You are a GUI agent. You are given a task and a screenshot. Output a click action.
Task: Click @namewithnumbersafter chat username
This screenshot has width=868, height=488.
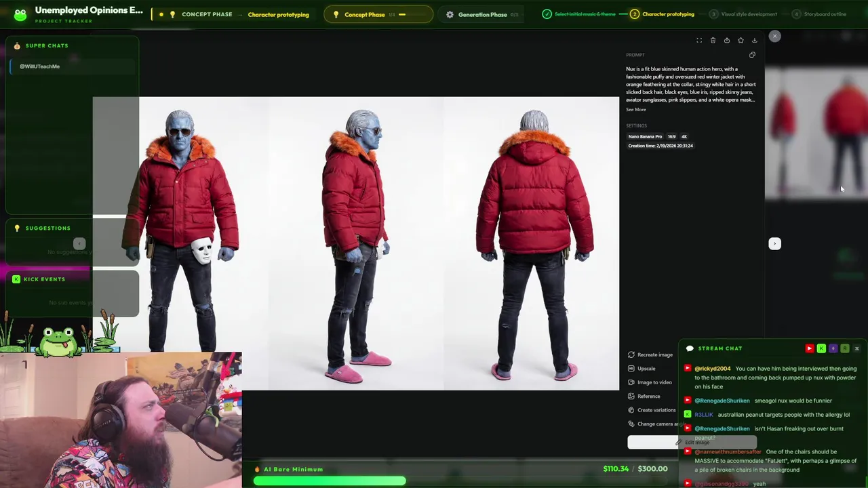tap(728, 452)
